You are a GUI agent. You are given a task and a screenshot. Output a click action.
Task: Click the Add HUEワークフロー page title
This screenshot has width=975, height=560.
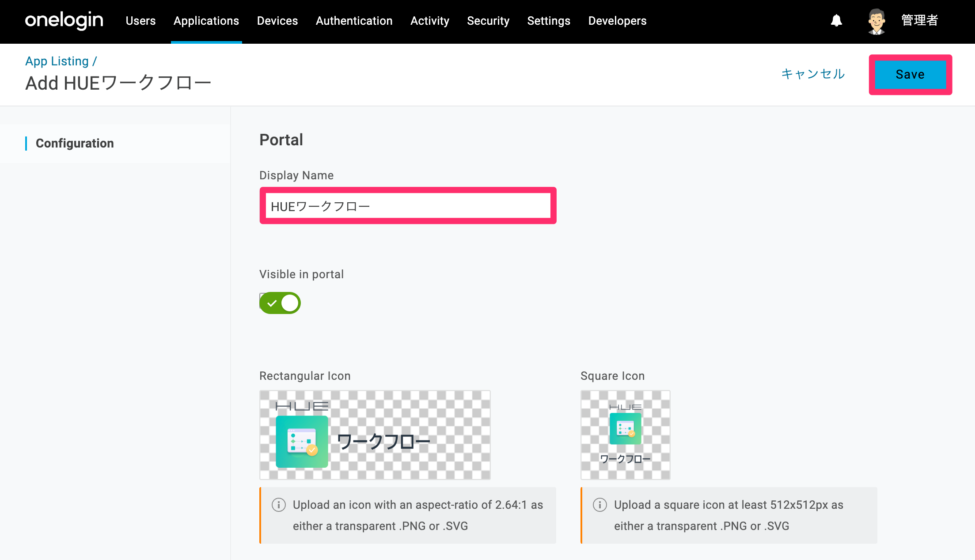(118, 83)
